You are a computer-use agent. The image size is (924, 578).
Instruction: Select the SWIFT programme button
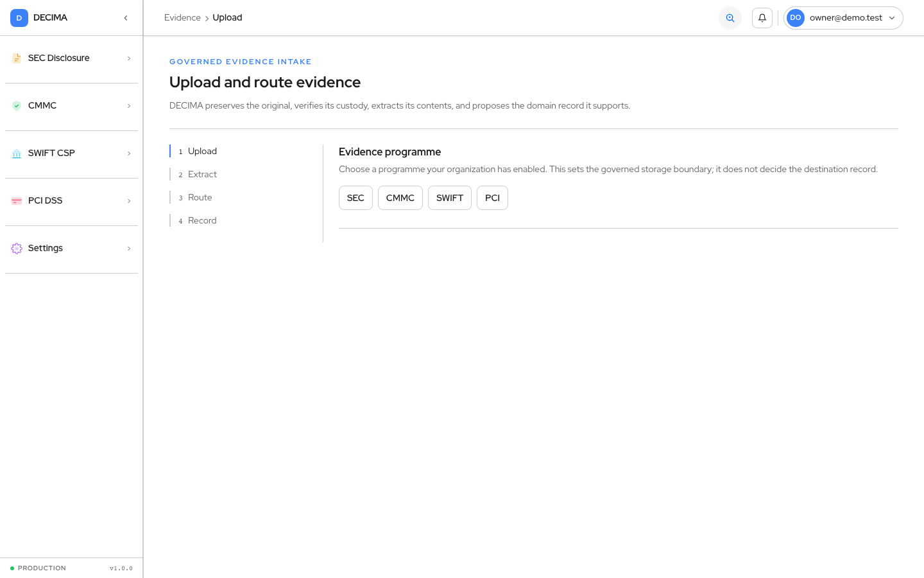click(450, 198)
